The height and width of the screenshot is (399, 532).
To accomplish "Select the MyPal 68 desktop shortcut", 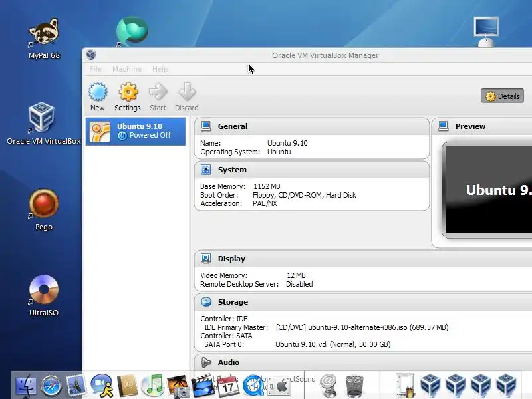I will tap(44, 39).
